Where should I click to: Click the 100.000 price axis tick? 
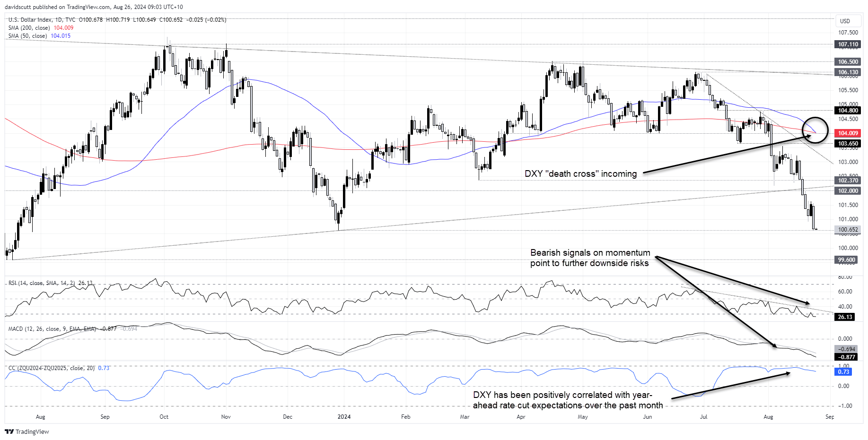coord(848,248)
